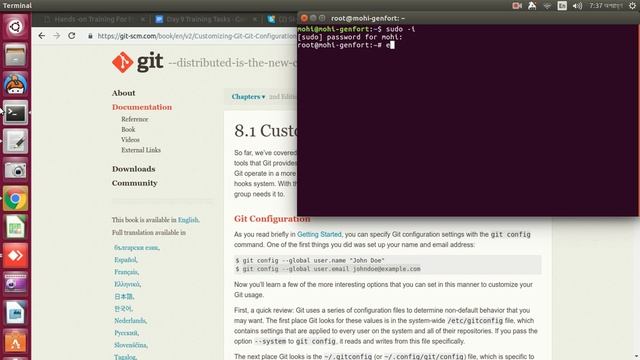
Task: Open the Greek Ελληνικά translation
Action: [127, 284]
